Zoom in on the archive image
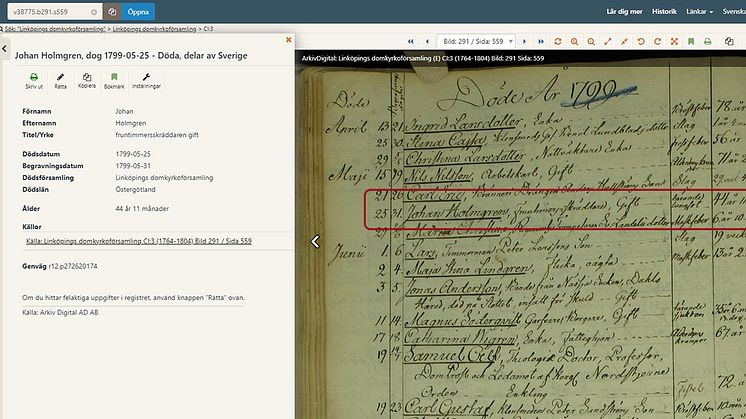Viewport: 746px width, 419px height. pyautogui.click(x=574, y=41)
